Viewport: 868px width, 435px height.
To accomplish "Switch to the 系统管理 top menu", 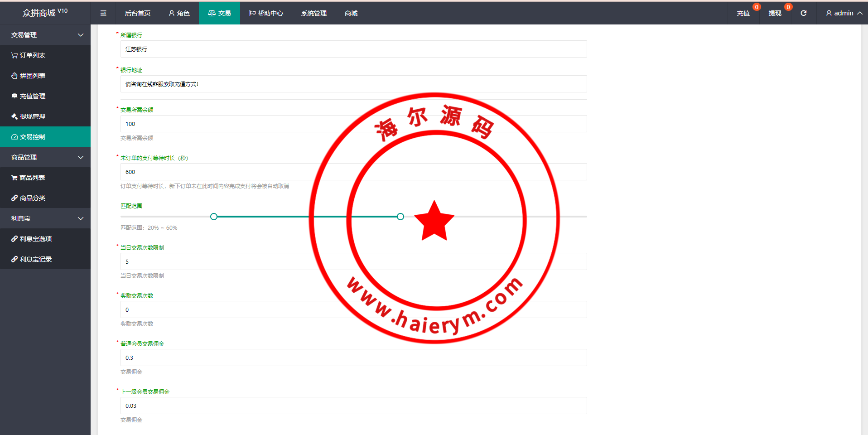I will (313, 13).
